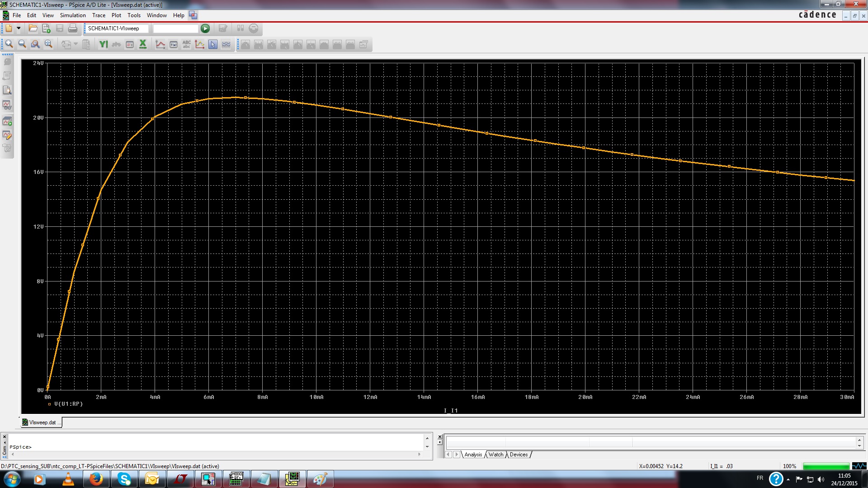Expand the New file dropdown arrow
The image size is (868, 488).
[19, 28]
